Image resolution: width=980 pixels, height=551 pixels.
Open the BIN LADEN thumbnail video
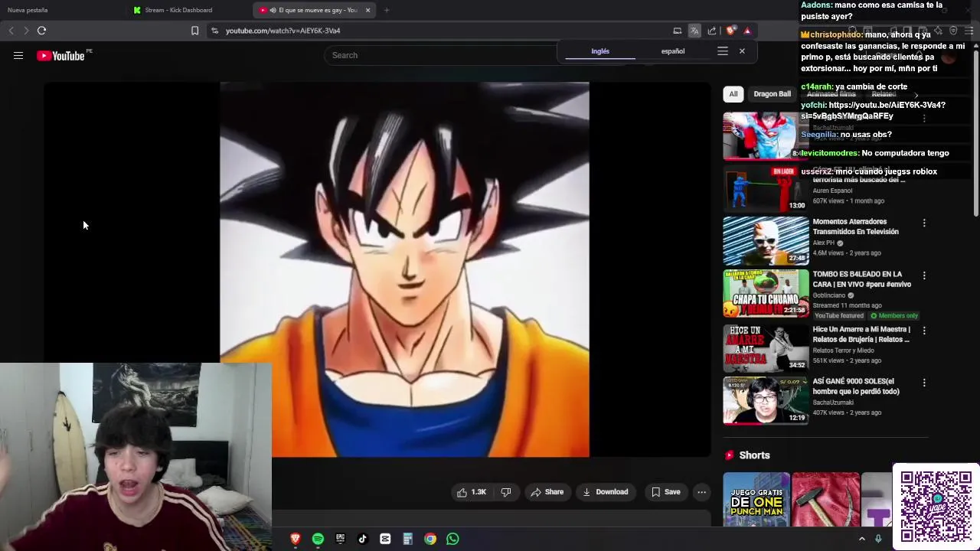[x=766, y=188]
